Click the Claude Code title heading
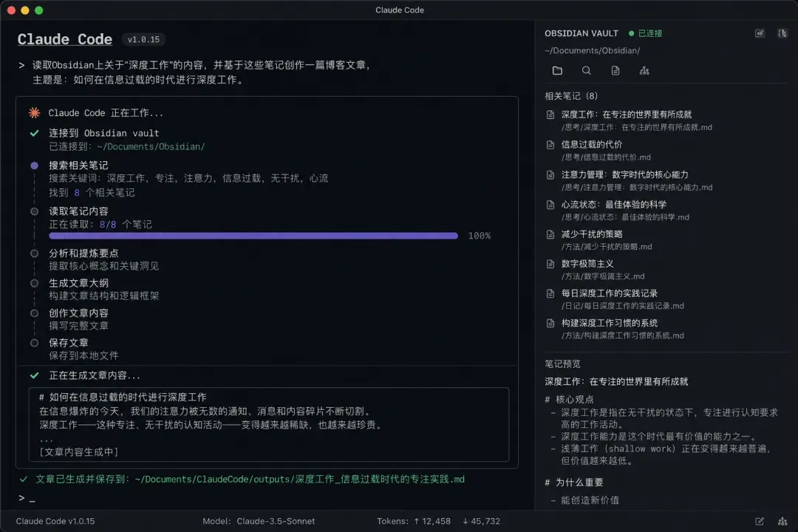Screen dimensions: 798x532 [64, 39]
